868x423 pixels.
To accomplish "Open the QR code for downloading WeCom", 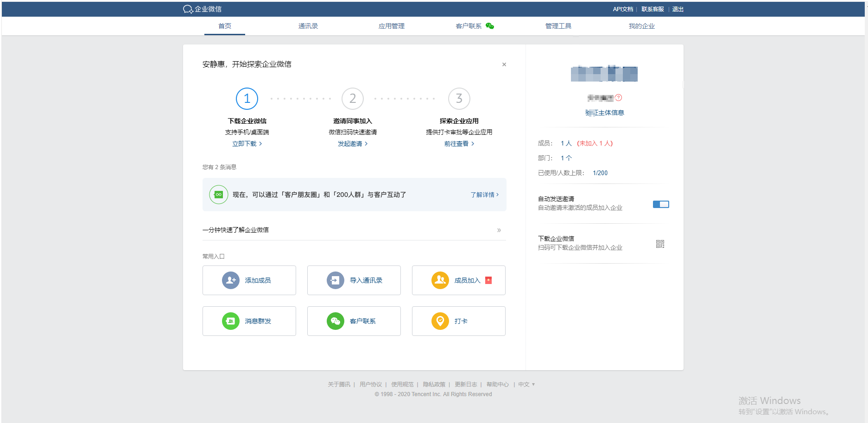I will pyautogui.click(x=660, y=244).
